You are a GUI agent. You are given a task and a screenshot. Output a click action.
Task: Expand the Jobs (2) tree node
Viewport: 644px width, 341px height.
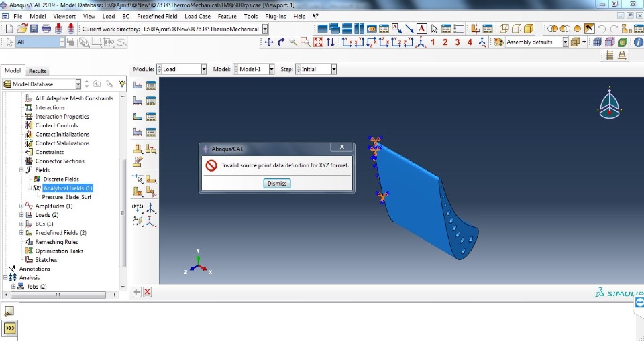(13, 287)
